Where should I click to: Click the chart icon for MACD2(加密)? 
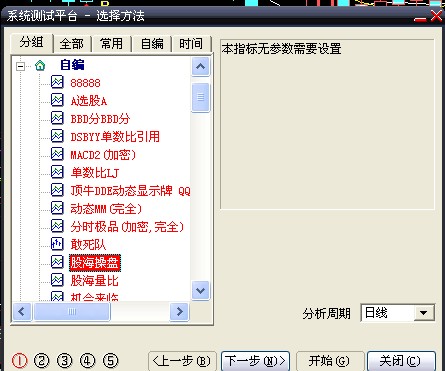click(x=57, y=154)
